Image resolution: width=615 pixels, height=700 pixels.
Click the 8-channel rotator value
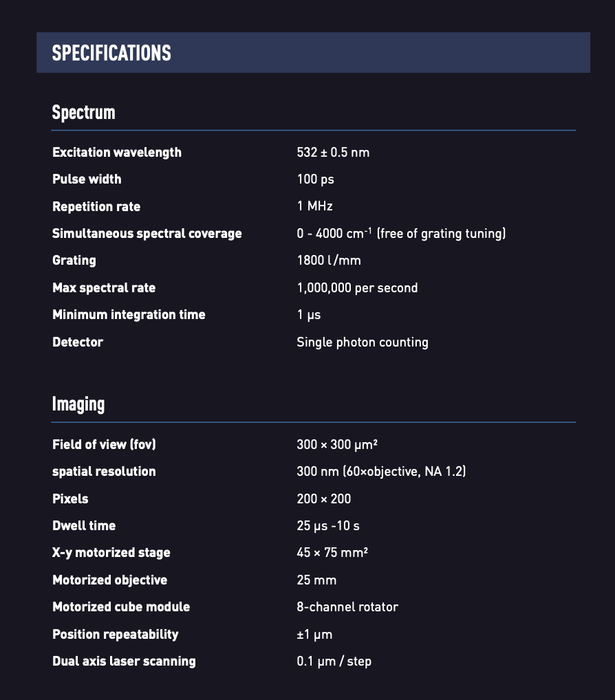[347, 606]
